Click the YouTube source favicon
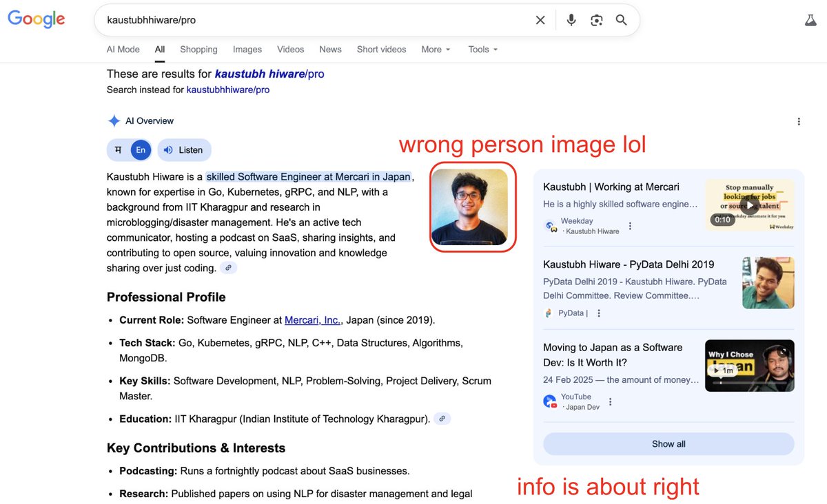This screenshot has height=504, width=827. point(550,401)
